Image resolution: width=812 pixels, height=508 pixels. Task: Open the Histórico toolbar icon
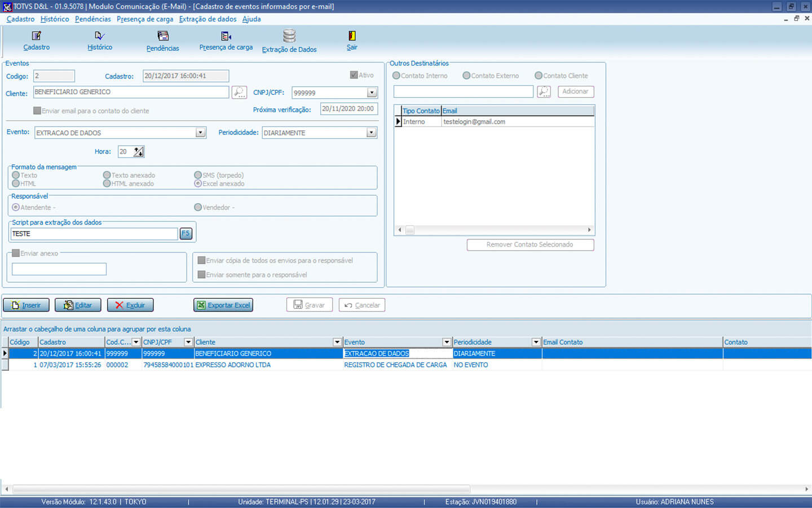click(100, 36)
